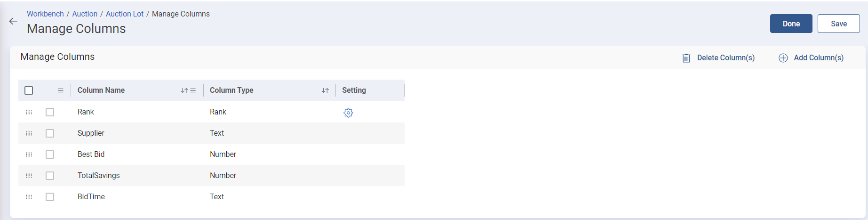Click the drag handle for BidTime row
This screenshot has height=220, width=868.
pyautogui.click(x=29, y=197)
